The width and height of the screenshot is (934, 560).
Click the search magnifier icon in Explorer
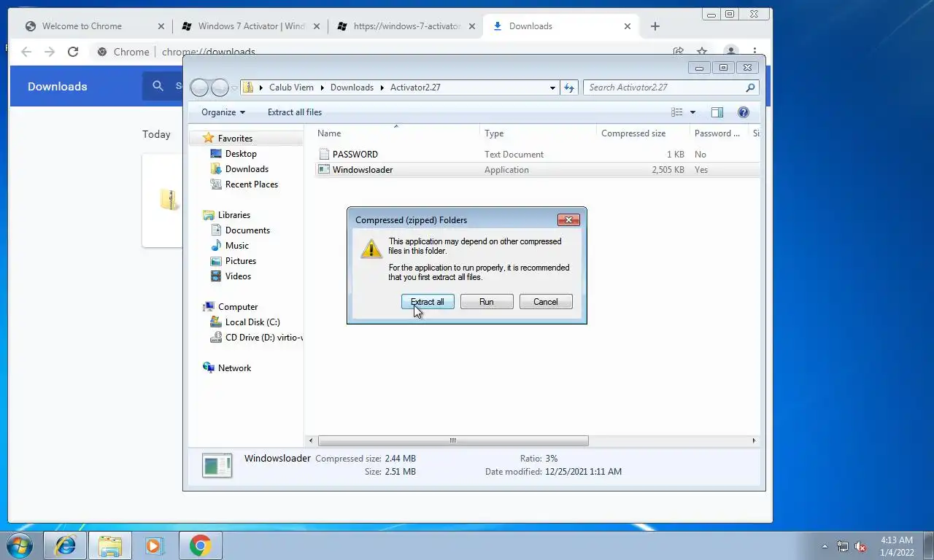[x=750, y=87]
